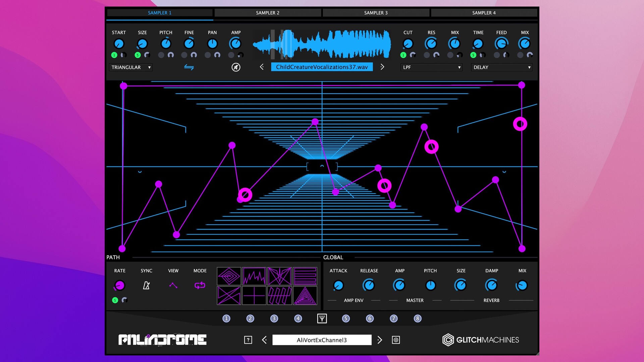Viewport: 644px width, 362px height.
Task: Click the loop mode icon under MODE
Action: coord(200,285)
